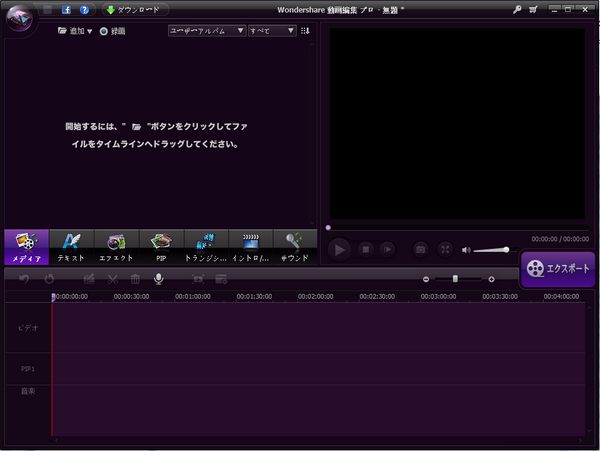Open the 追加 add-files dropdown

tap(75, 31)
